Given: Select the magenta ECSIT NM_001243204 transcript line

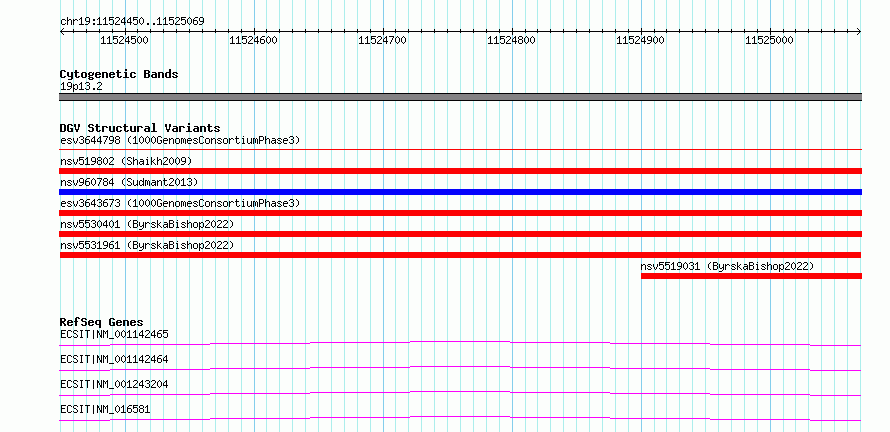Looking at the screenshot, I should click(460, 393).
